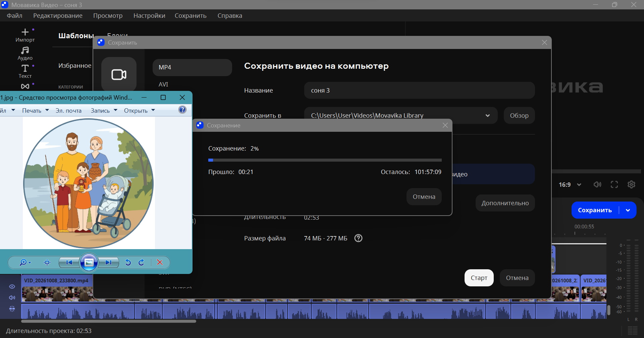Viewport: 644px width, 338px height.
Task: Select clip VID_20261008_233800.mp4 on timeline
Action: [57, 288]
